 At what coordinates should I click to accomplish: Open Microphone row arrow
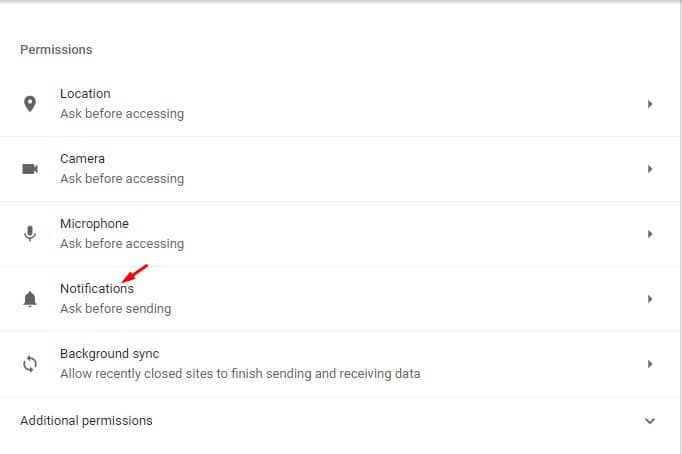click(x=650, y=234)
